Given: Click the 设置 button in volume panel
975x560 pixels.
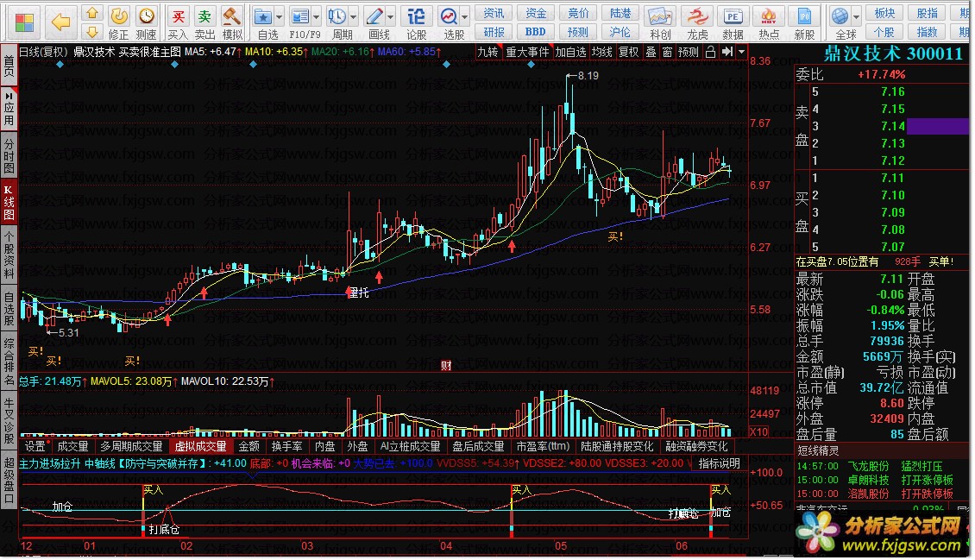Looking at the screenshot, I should (x=35, y=446).
